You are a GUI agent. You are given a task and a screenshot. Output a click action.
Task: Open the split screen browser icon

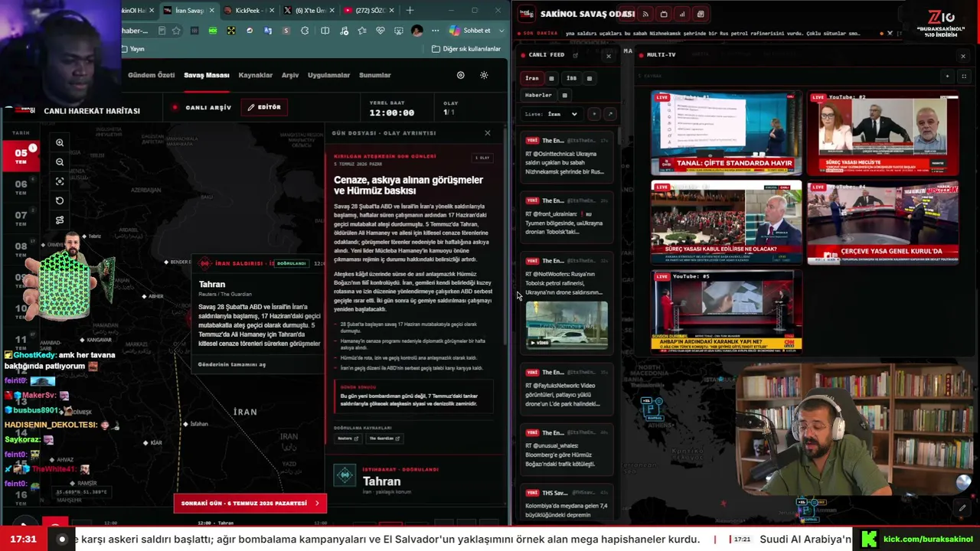325,31
